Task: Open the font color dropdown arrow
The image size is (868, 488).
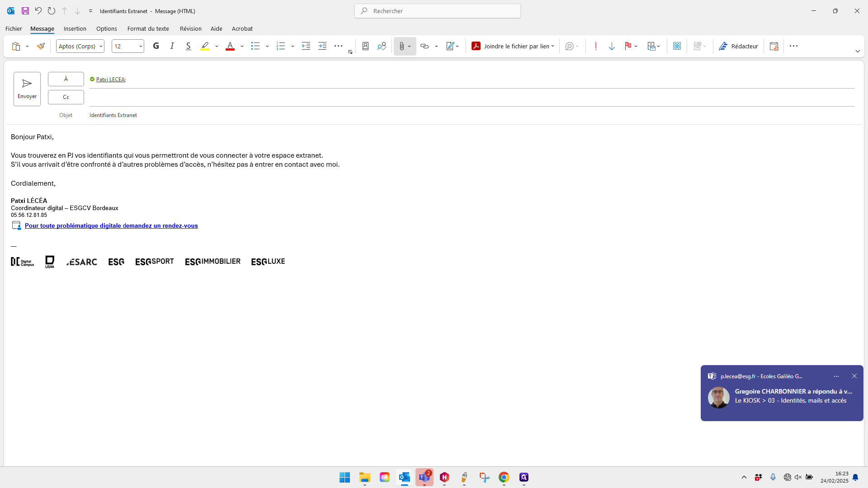Action: (242, 46)
